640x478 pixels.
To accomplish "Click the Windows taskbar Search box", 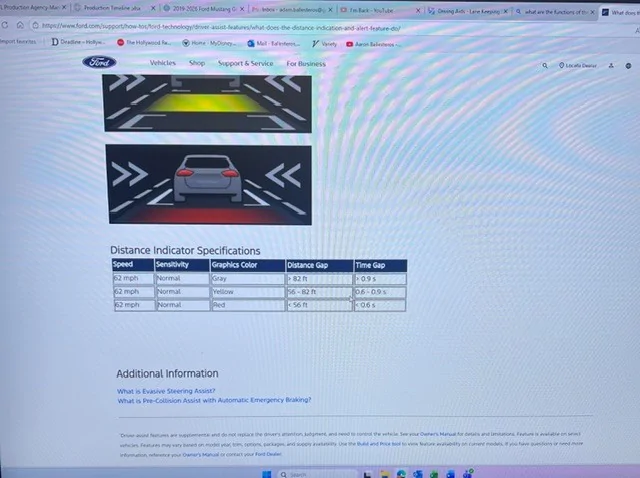I will point(318,474).
